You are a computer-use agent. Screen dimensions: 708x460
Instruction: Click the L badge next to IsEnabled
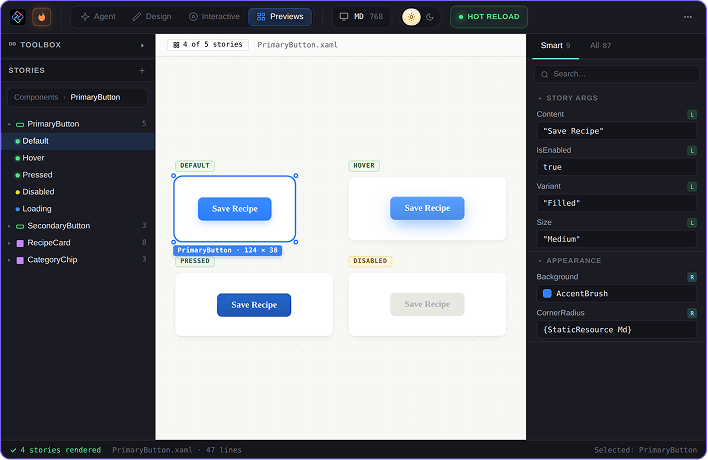[692, 151]
